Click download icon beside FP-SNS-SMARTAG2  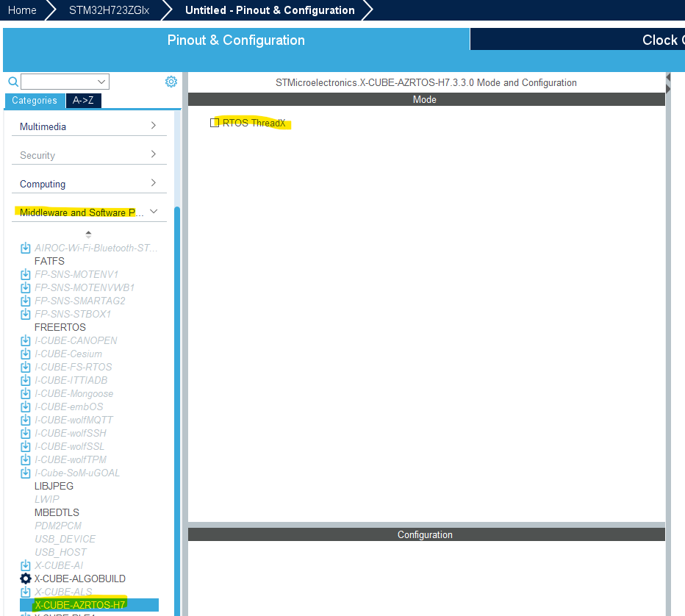[x=26, y=301]
